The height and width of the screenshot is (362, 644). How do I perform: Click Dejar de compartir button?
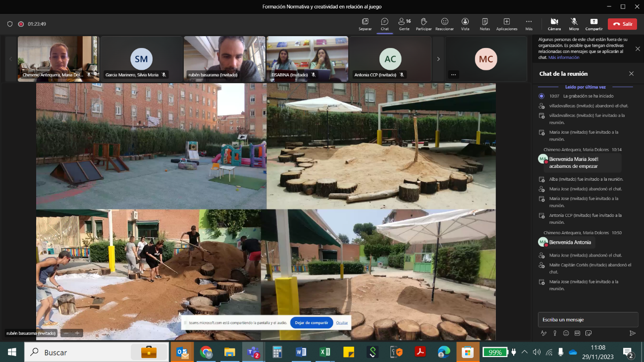(311, 322)
